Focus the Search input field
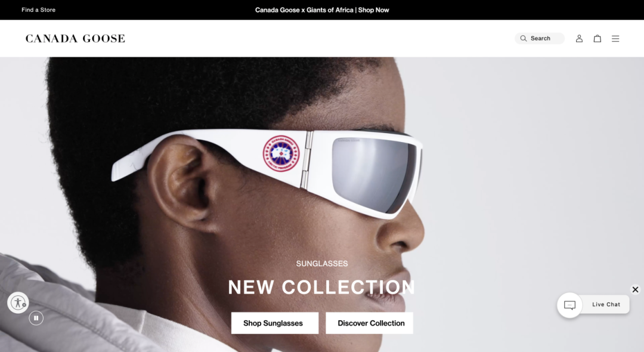This screenshot has width=644, height=352. (x=540, y=38)
